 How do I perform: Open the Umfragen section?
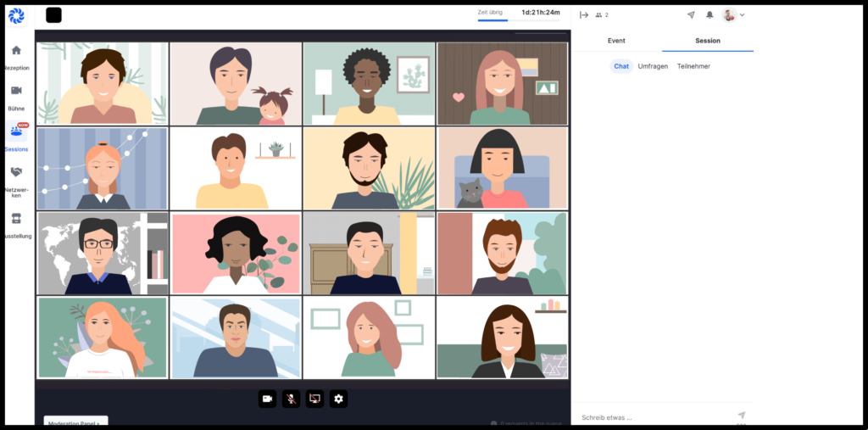(653, 66)
